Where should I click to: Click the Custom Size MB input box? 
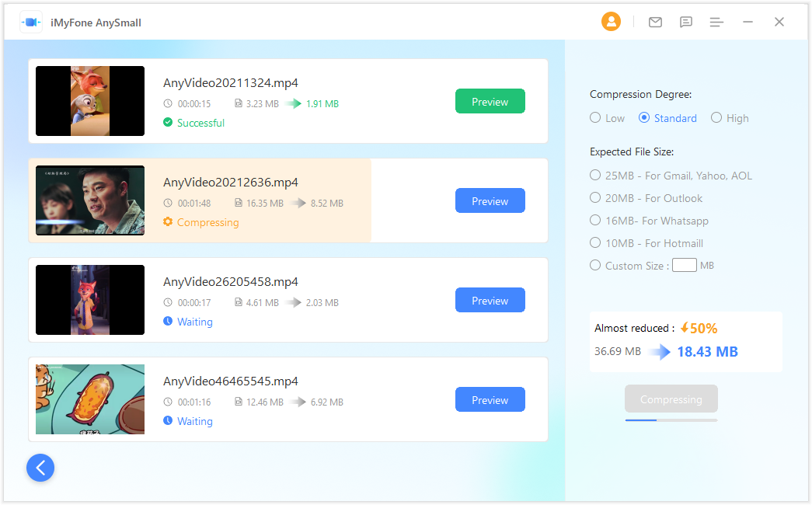(x=684, y=265)
